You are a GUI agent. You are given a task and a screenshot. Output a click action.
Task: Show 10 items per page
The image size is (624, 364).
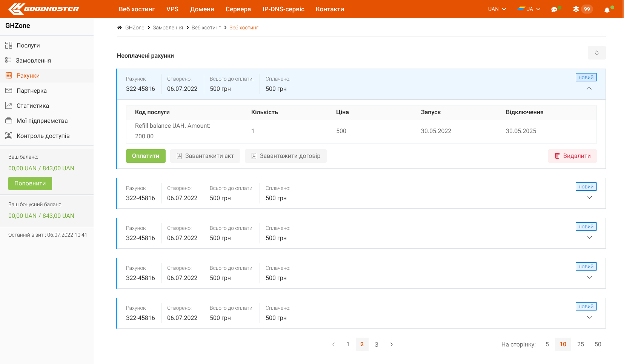click(563, 344)
